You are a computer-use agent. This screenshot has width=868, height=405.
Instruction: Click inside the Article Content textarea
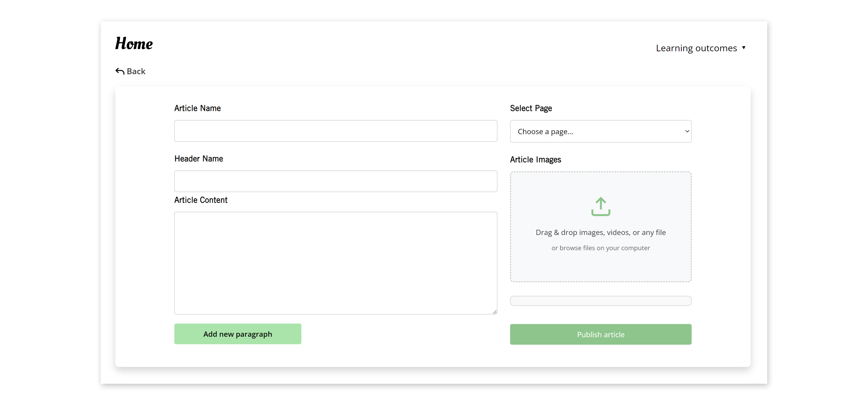[x=336, y=263]
